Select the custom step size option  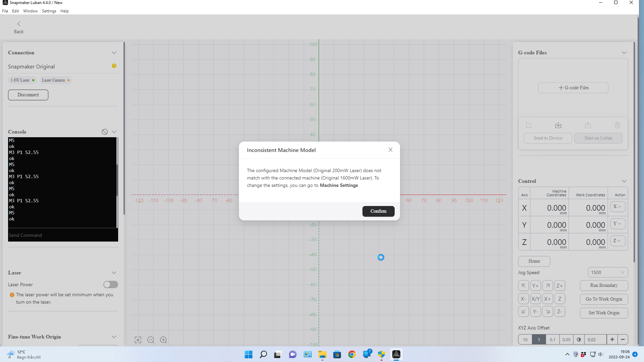tap(579, 340)
